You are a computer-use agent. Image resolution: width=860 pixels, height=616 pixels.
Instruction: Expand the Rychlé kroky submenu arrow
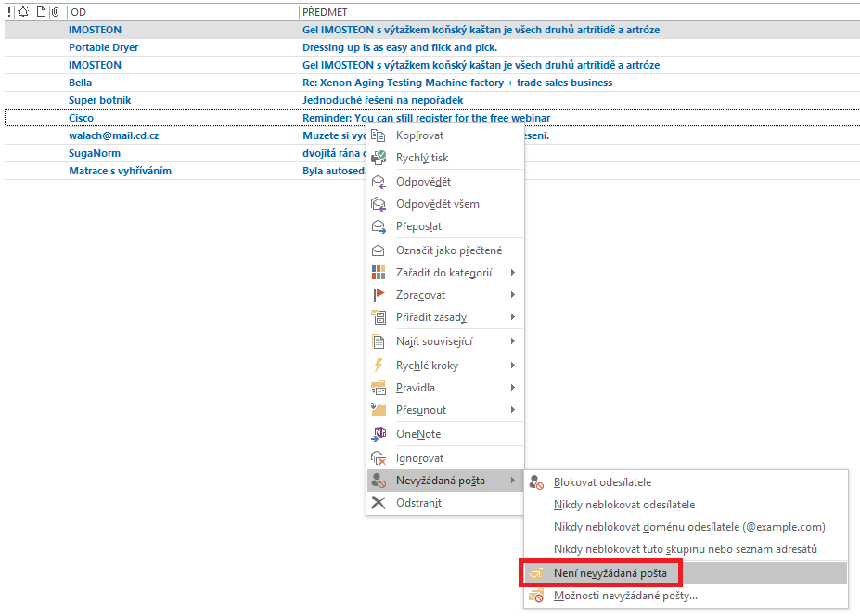(512, 366)
